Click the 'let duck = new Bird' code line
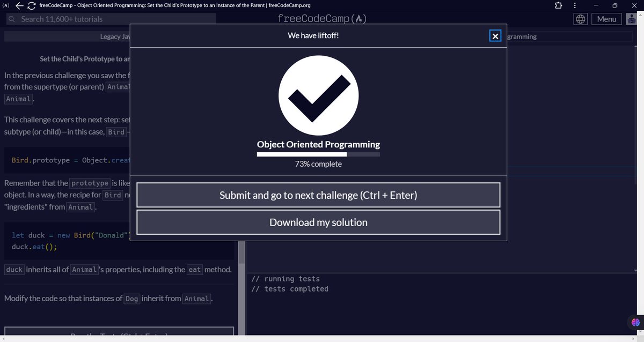 [71, 235]
